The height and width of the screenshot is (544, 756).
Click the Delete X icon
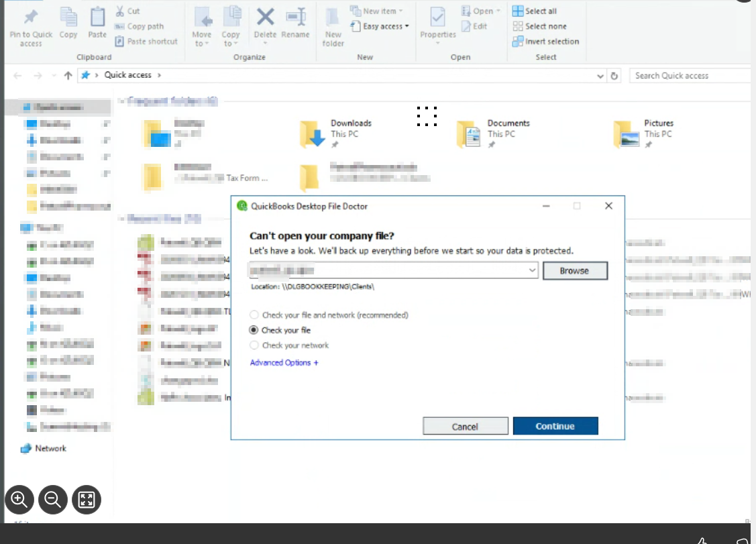(265, 17)
